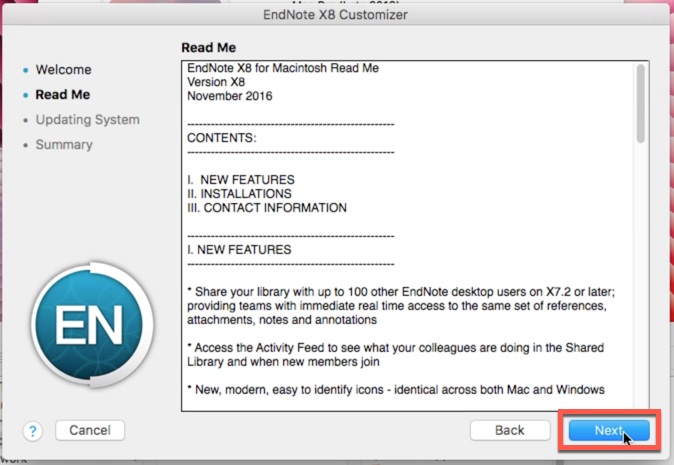Click the 'Version X8' line
The image size is (674, 465).
click(x=216, y=82)
